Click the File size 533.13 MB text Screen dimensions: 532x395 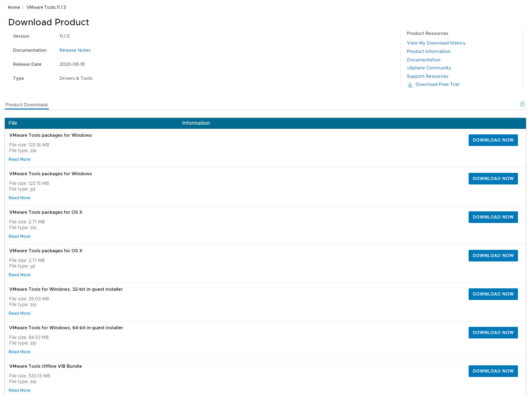(30, 376)
